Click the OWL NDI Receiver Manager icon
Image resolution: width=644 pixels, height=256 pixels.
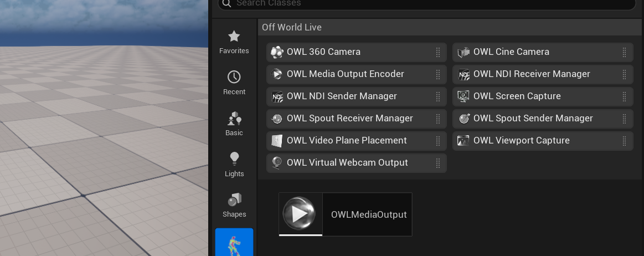(x=463, y=74)
